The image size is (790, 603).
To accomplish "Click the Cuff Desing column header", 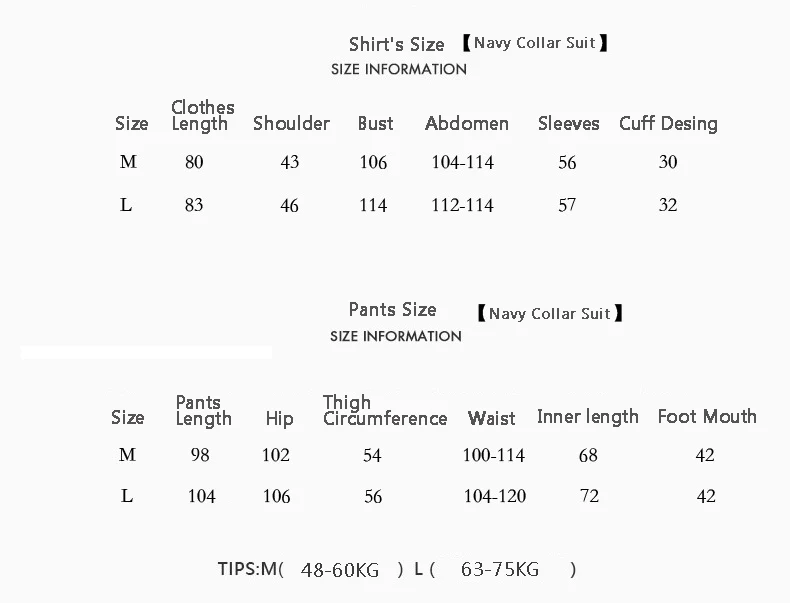I will 668,124.
